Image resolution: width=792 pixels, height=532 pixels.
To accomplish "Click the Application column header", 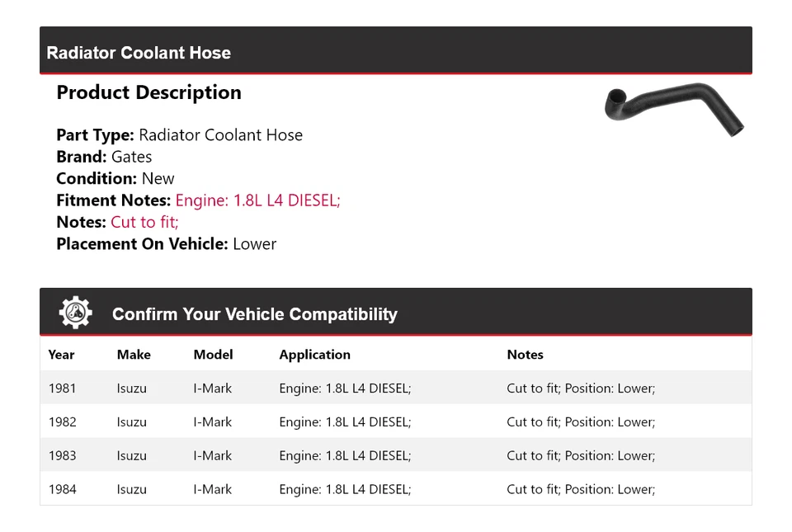I will tap(314, 355).
